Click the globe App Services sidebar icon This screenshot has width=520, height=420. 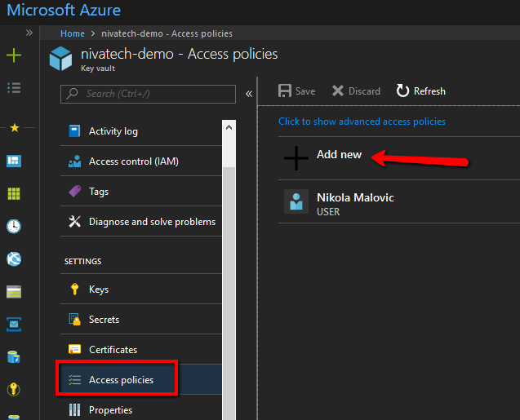(x=14, y=259)
